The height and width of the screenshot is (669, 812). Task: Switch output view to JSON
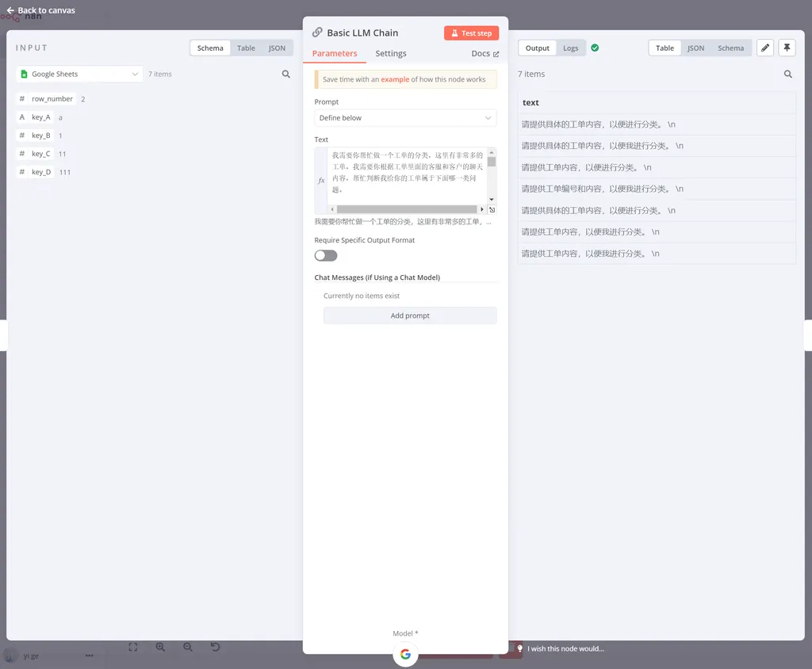[x=695, y=48]
